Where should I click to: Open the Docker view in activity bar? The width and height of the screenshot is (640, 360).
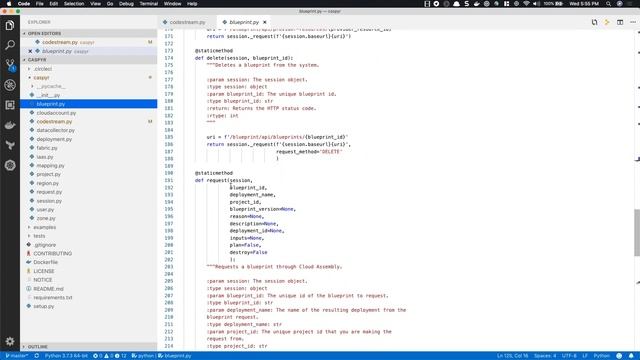click(10, 125)
